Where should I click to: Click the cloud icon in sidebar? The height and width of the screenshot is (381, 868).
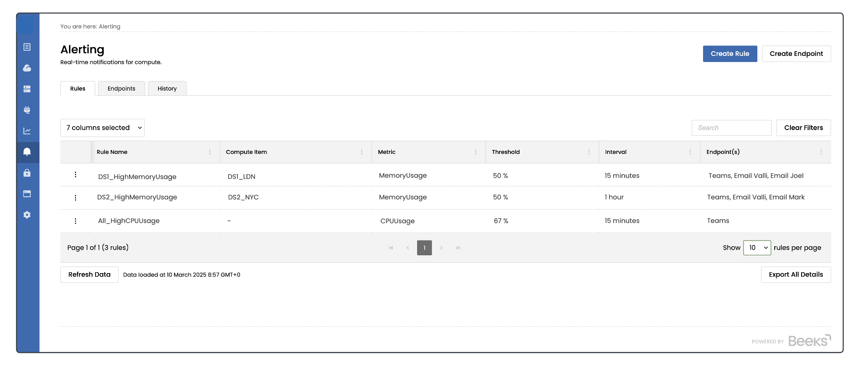27,68
